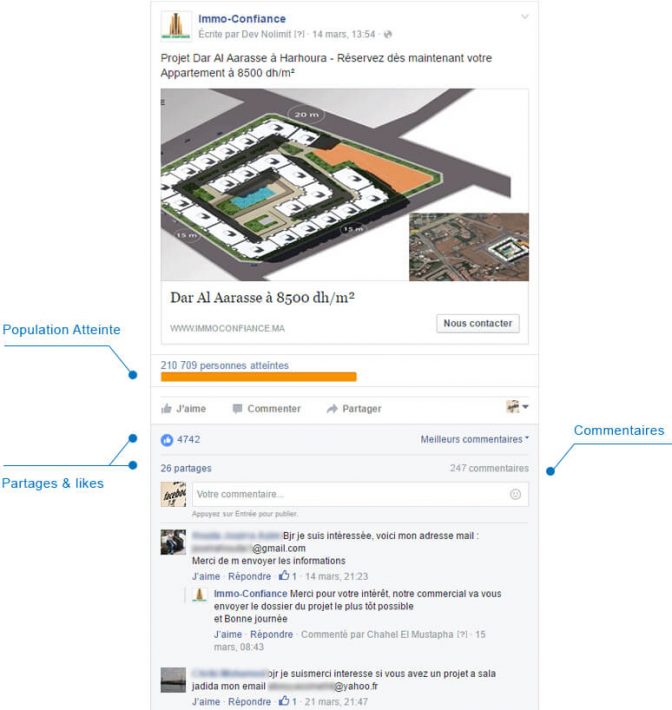Screen dimensions: 672x710
Task: Open the Dar Al Aarasse site plan image
Action: (x=345, y=185)
